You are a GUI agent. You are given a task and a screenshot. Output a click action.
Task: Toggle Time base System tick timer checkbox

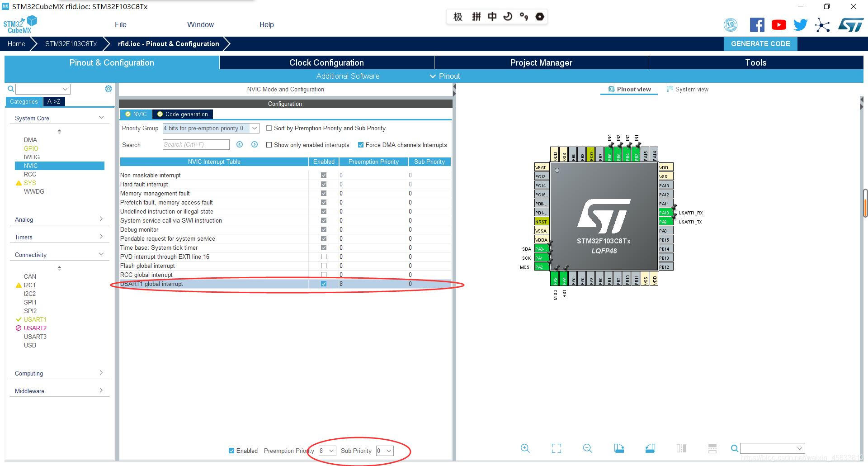click(323, 247)
